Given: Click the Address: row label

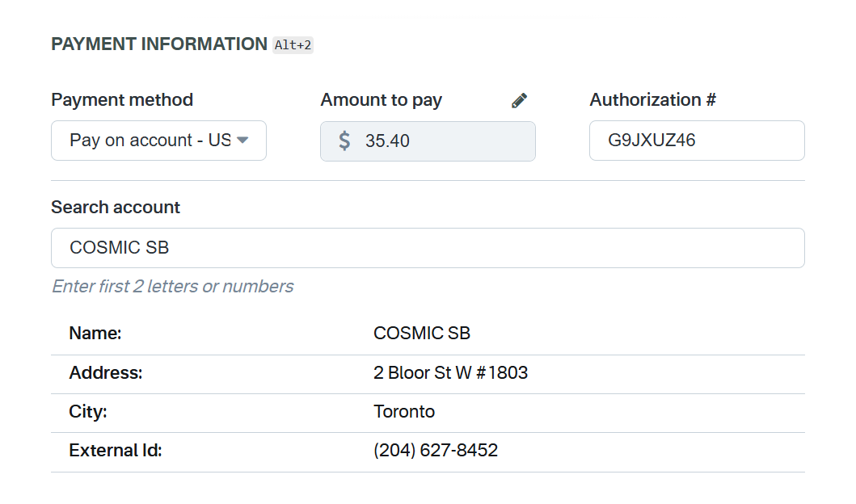Looking at the screenshot, I should [x=106, y=373].
